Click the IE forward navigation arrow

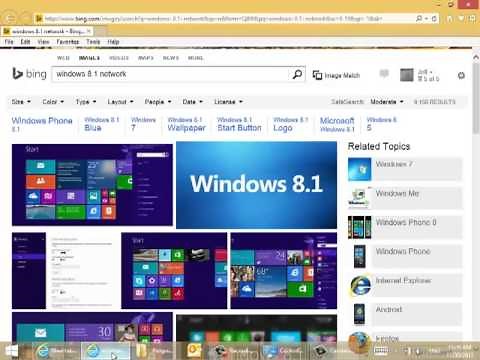tap(26, 18)
